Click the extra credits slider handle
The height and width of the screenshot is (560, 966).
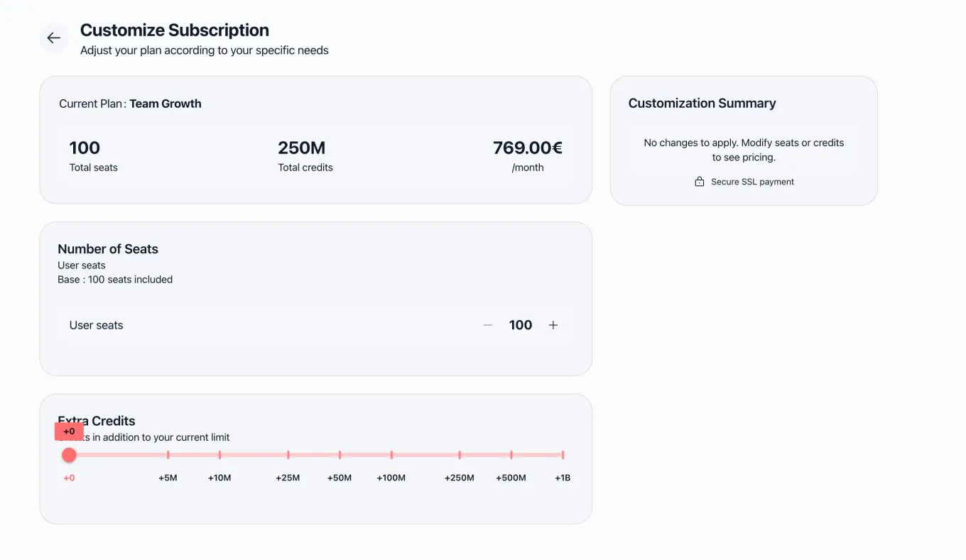coord(69,455)
